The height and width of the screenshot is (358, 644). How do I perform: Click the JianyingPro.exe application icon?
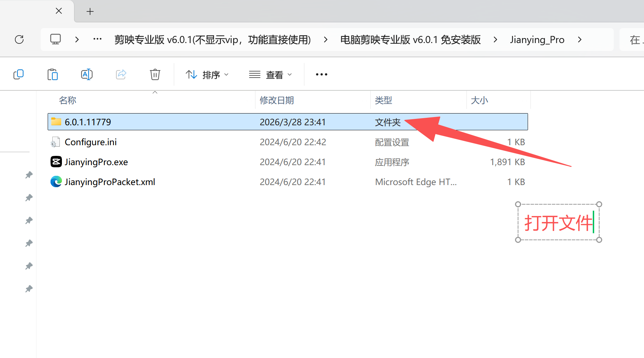(x=56, y=162)
